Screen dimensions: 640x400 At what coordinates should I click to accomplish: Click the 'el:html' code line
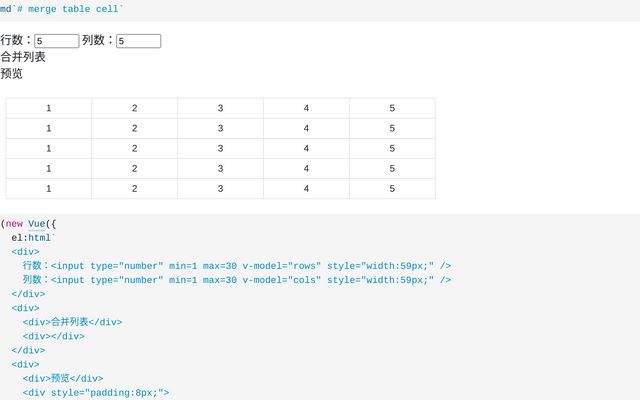click(x=33, y=238)
